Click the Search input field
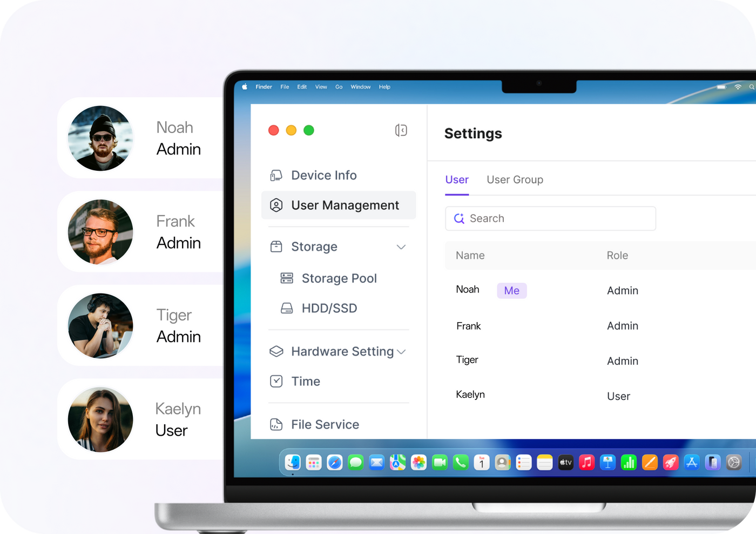This screenshot has width=756, height=534. coord(550,218)
